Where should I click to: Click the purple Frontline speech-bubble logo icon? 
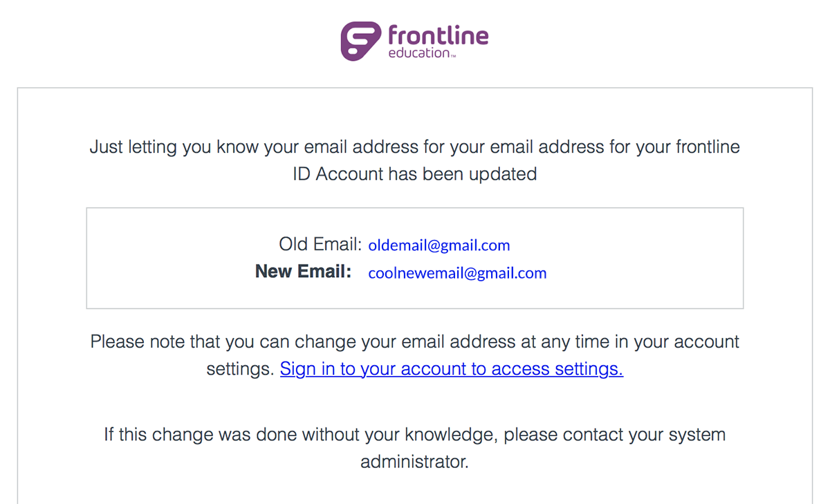pyautogui.click(x=361, y=41)
